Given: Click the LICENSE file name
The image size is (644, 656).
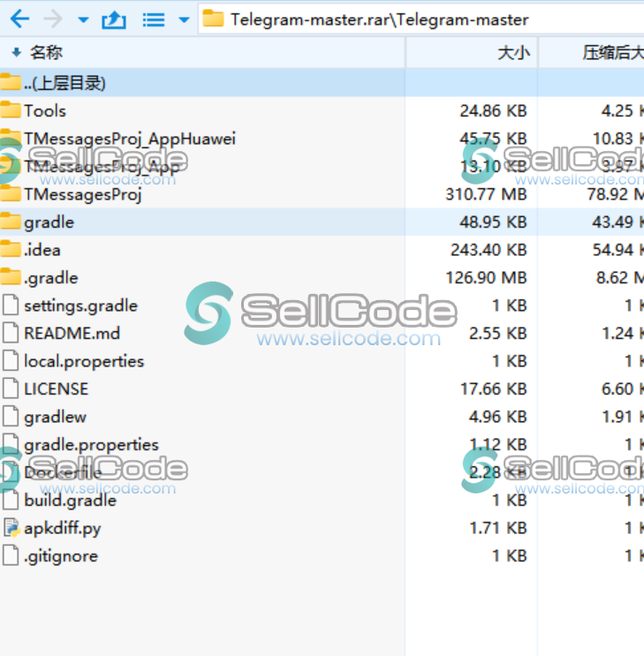Looking at the screenshot, I should (57, 389).
